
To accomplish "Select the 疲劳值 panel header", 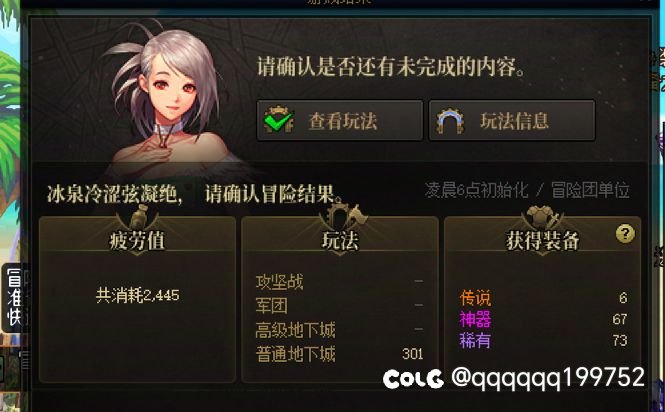I will click(137, 241).
